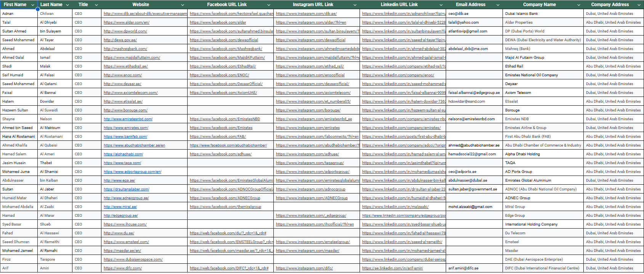Screen dimensions: 644x274
Task: Select the Dubai Islamic Bank company cell
Action: (x=543, y=14)
